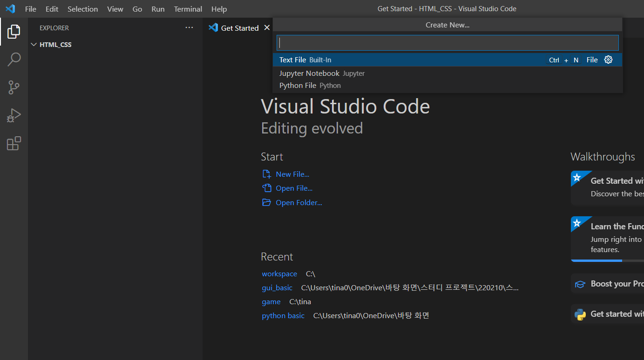Open the View menu
This screenshot has height=360, width=644.
tap(115, 9)
